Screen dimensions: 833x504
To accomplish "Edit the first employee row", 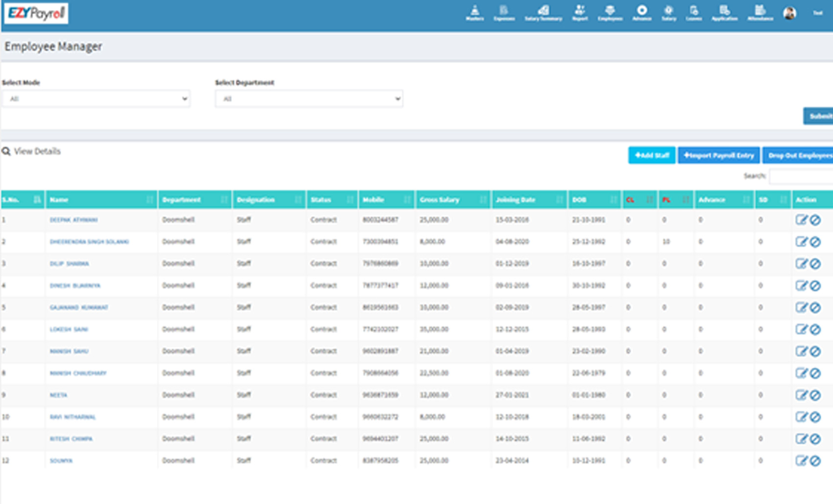I will 801,220.
